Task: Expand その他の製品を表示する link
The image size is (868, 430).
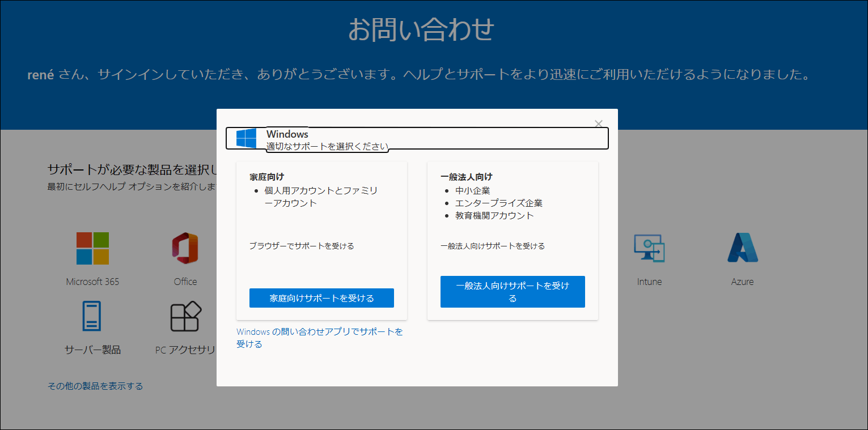Action: coord(95,386)
